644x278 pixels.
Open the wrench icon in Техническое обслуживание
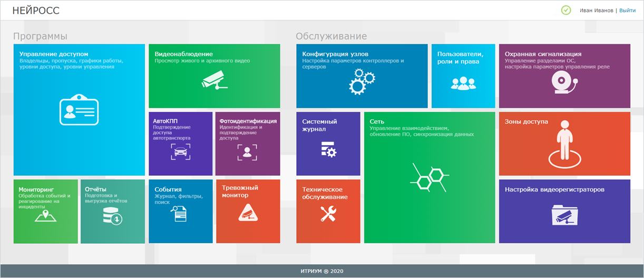click(328, 213)
